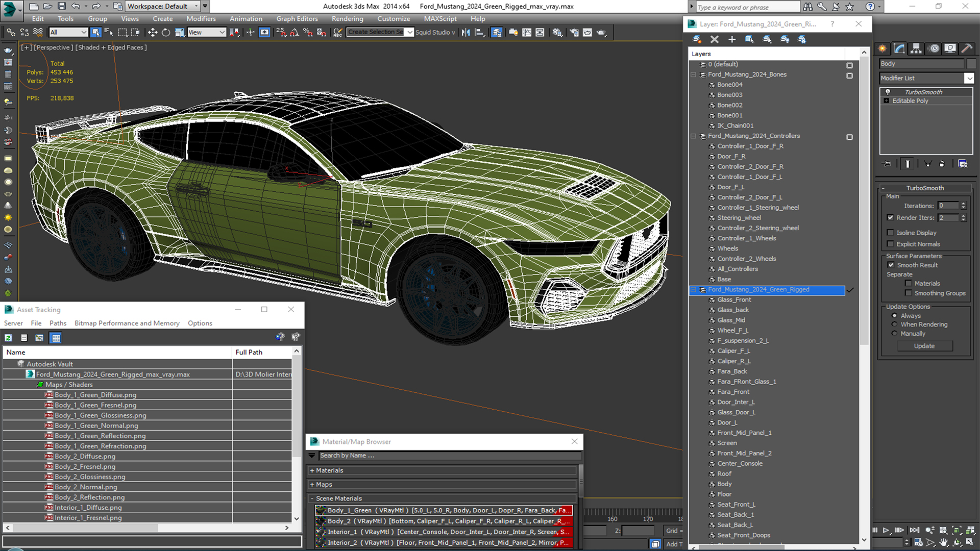Open the View reference coordinate dropdown
Screen dimensions: 980x551
tap(206, 32)
